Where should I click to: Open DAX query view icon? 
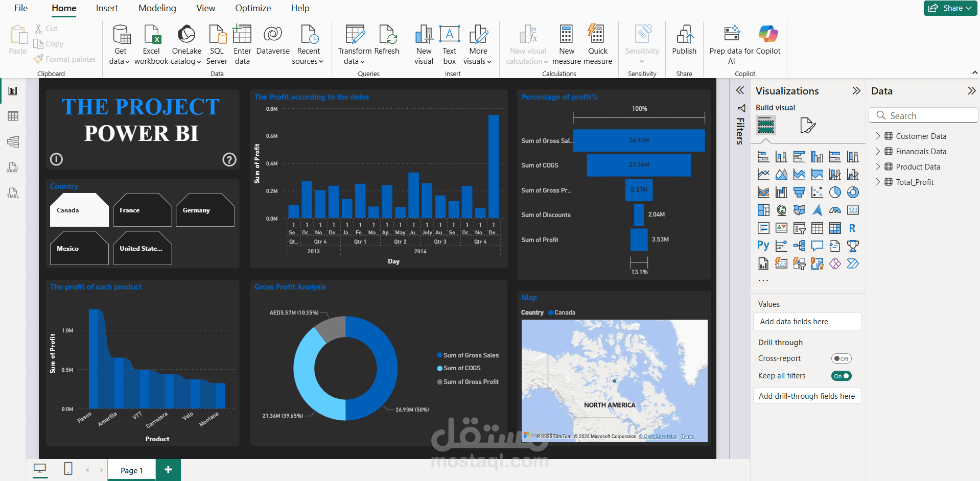[13, 167]
